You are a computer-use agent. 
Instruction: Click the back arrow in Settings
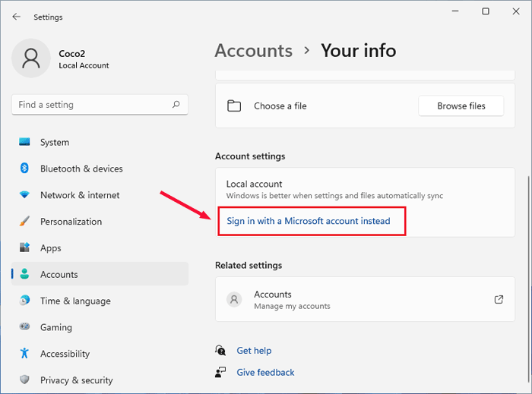[16, 17]
